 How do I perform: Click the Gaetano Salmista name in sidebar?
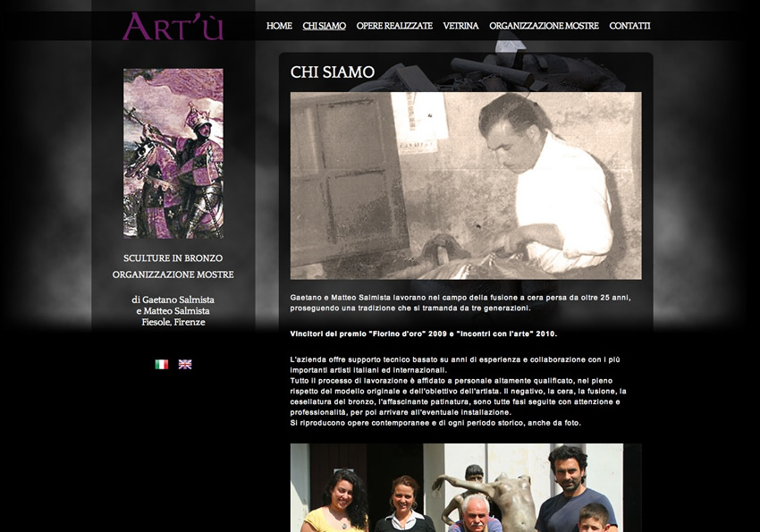pos(178,300)
